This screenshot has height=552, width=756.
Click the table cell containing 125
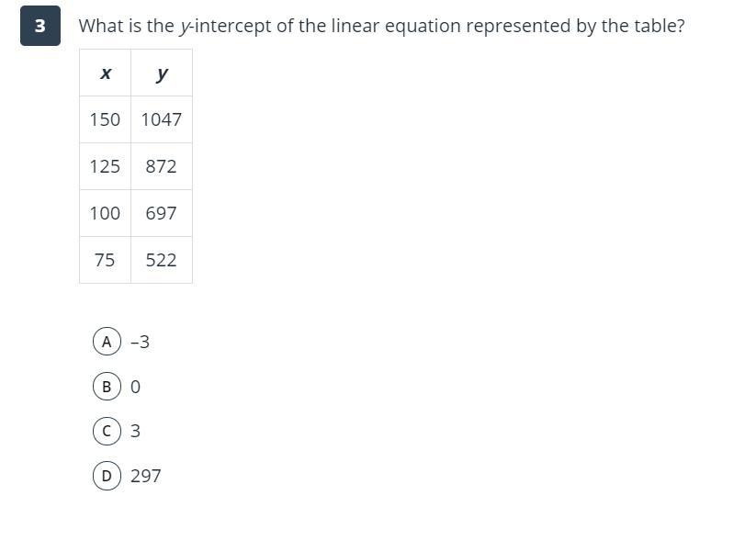point(105,166)
